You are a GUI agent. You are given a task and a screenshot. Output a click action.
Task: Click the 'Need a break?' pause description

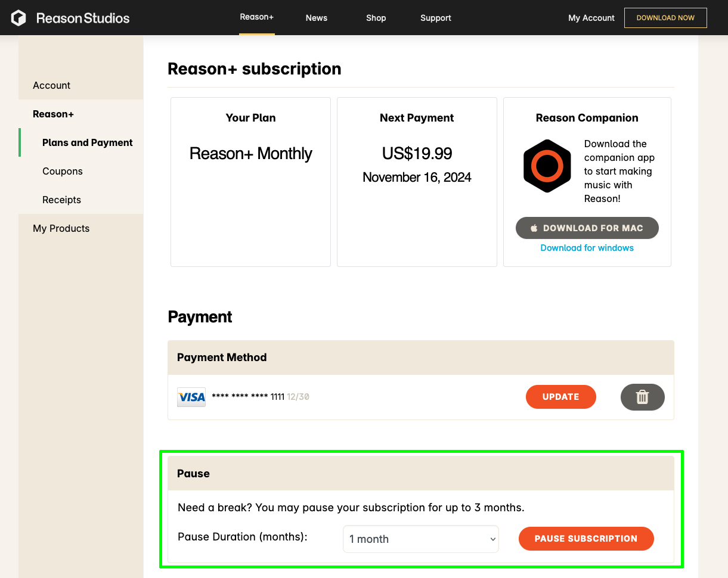(x=351, y=508)
